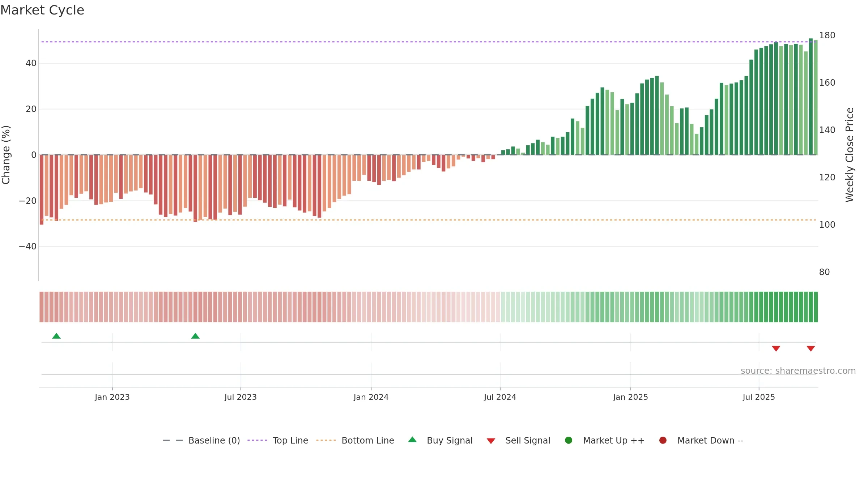
Task: Select the first sell signal marker after Jul 2025
Action: [776, 348]
